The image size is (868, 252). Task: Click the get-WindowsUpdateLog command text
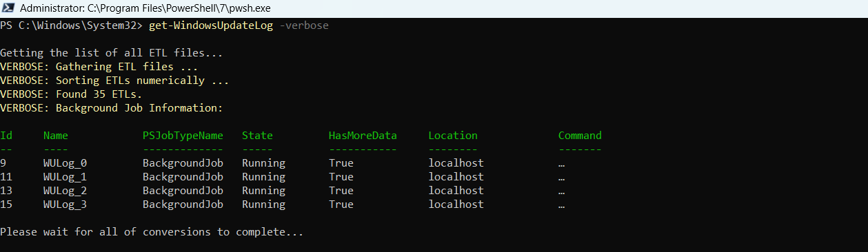tap(211, 25)
